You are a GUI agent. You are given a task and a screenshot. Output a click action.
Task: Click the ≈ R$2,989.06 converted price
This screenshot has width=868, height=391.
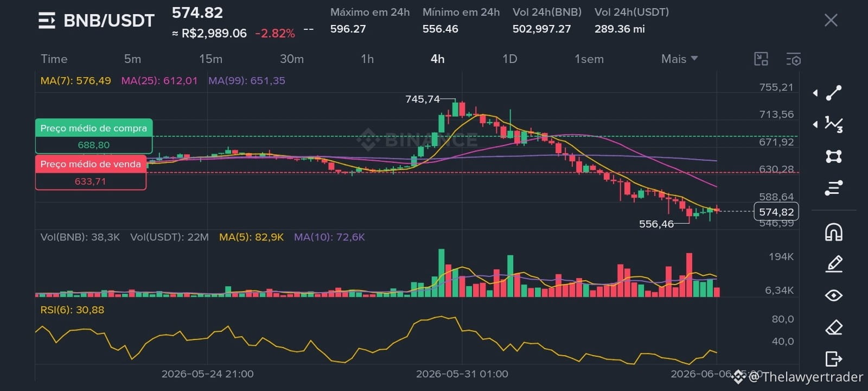(x=209, y=34)
